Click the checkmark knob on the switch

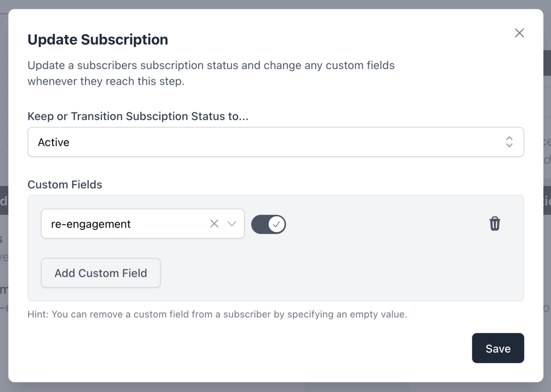pos(277,224)
